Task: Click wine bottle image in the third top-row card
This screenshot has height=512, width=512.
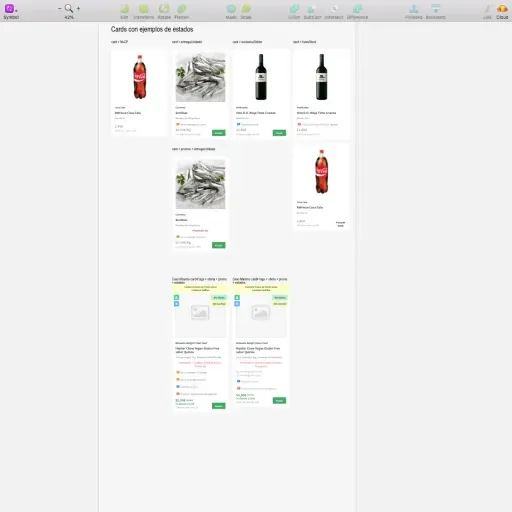Action: pos(261,77)
